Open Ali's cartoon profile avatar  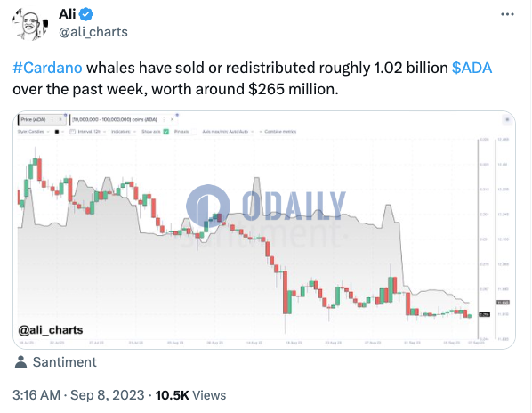(x=30, y=24)
